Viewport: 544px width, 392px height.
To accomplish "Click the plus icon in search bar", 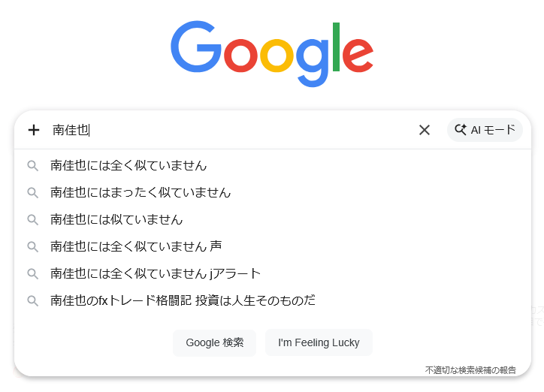I will click(x=34, y=130).
